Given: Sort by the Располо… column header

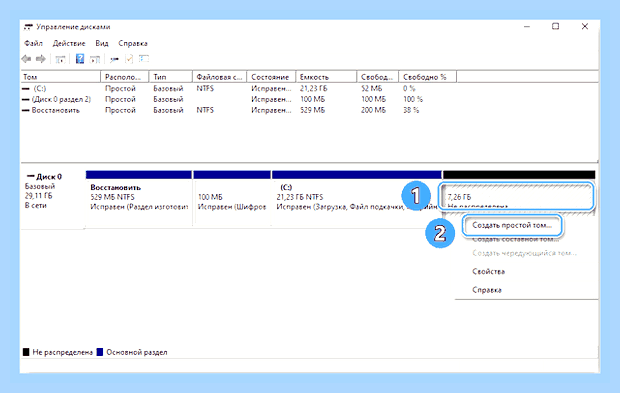Looking at the screenshot, I should [125, 77].
